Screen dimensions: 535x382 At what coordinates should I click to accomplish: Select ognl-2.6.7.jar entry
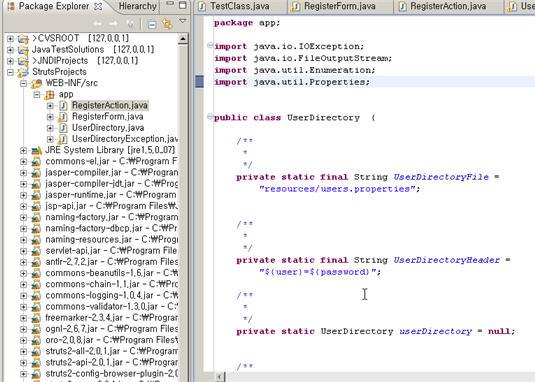point(112,329)
